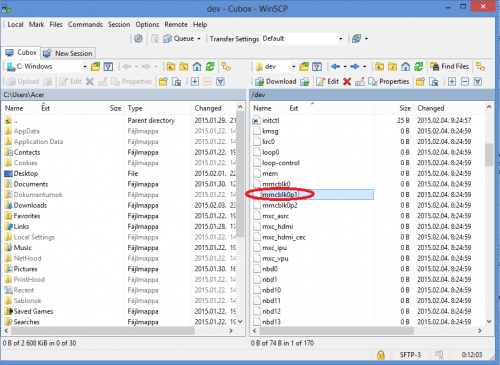Click the remote path label /dev
500x365 pixels.
(258, 95)
